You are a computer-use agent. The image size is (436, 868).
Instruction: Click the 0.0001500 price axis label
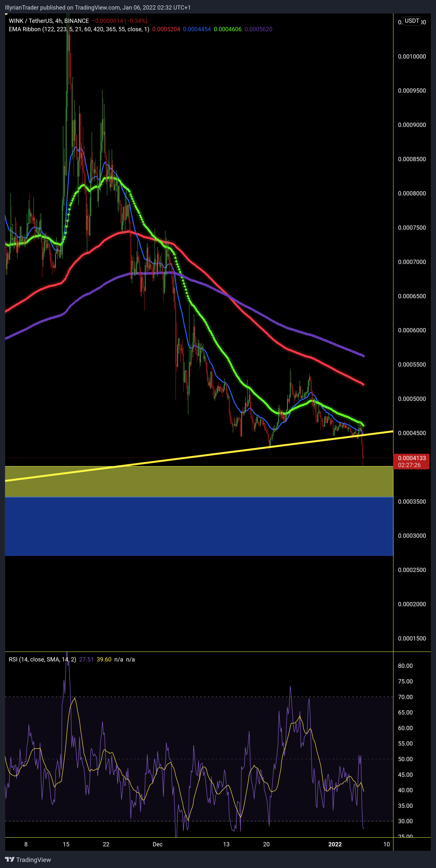(412, 639)
